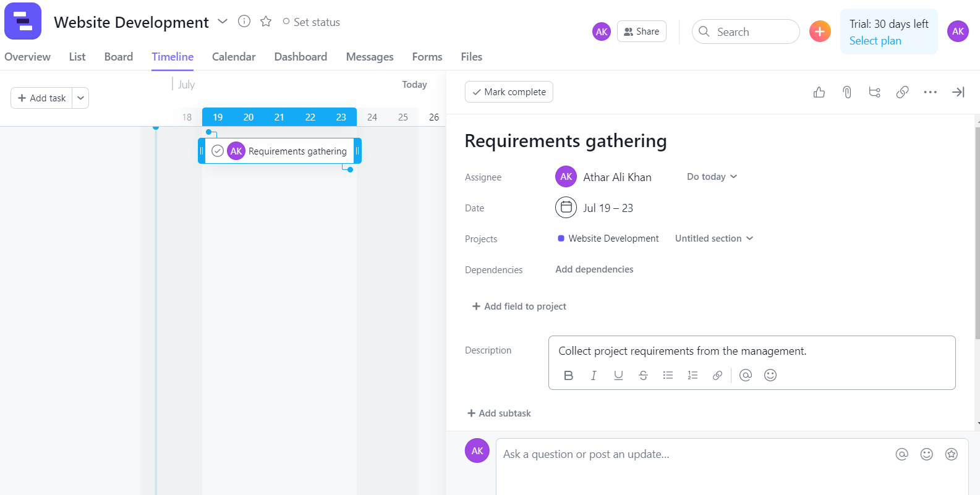The height and width of the screenshot is (495, 980).
Task: Insert numbered list in description
Action: point(692,375)
